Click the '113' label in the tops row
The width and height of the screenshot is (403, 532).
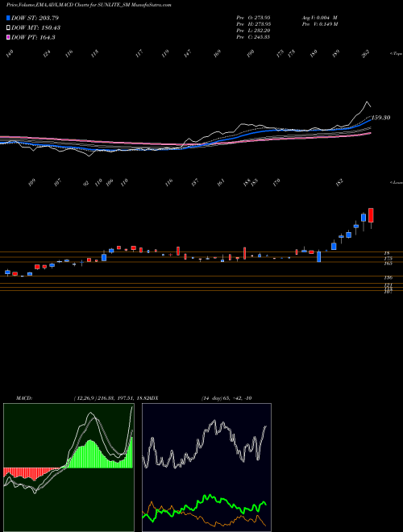(94, 54)
